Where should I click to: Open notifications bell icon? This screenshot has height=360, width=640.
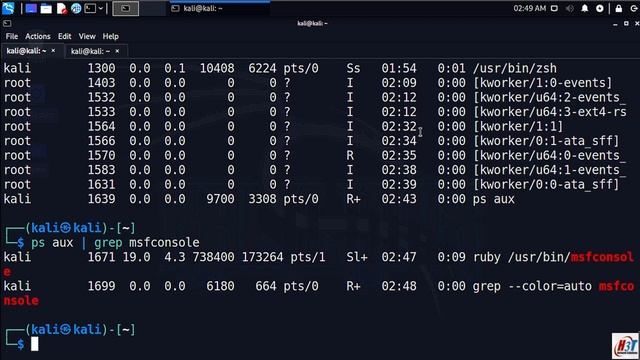(x=584, y=9)
